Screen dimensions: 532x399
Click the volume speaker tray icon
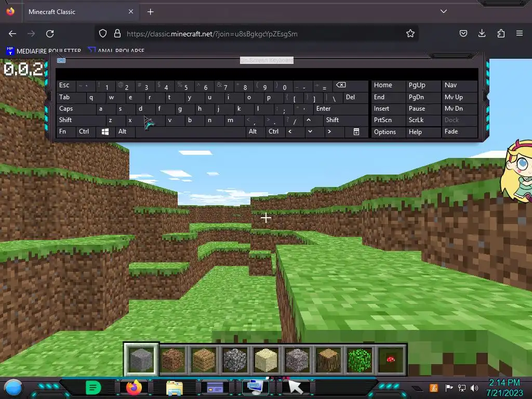tap(474, 388)
